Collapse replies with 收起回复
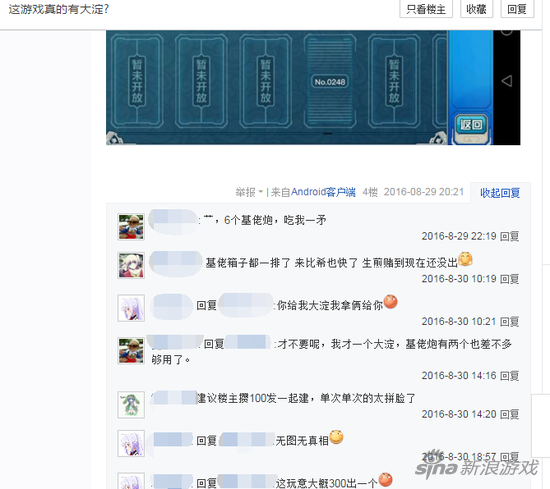 [500, 193]
